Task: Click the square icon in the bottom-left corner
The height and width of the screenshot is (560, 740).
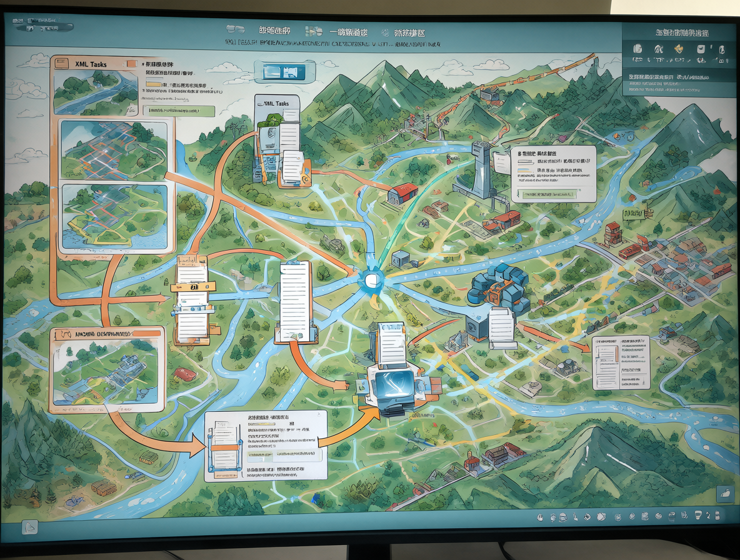Action: coord(30,526)
